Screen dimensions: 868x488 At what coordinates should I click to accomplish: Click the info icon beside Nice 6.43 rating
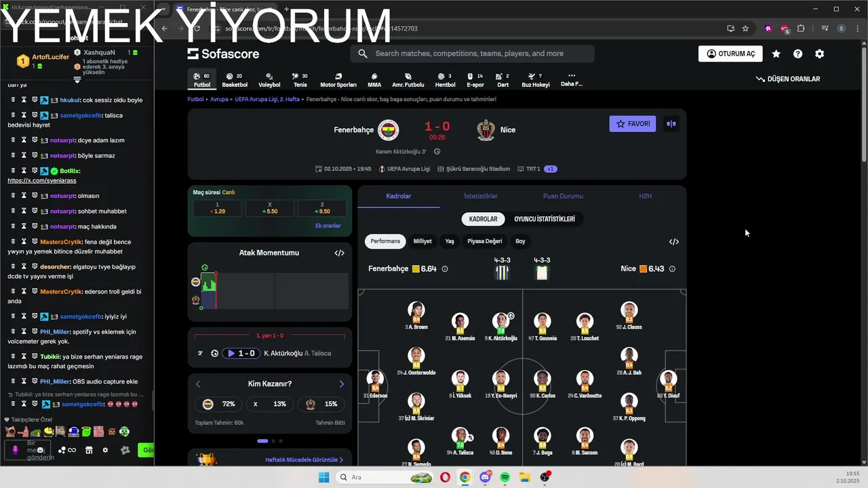[x=672, y=269]
